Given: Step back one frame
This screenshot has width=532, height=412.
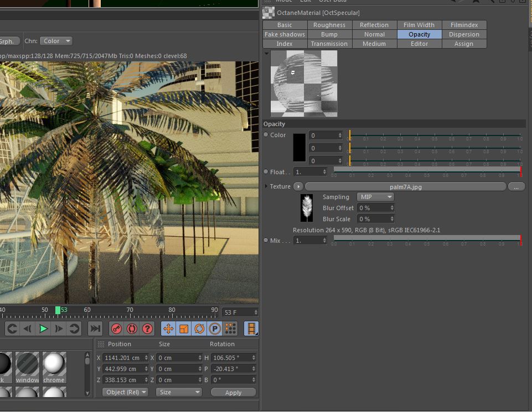Looking at the screenshot, I should coord(28,328).
